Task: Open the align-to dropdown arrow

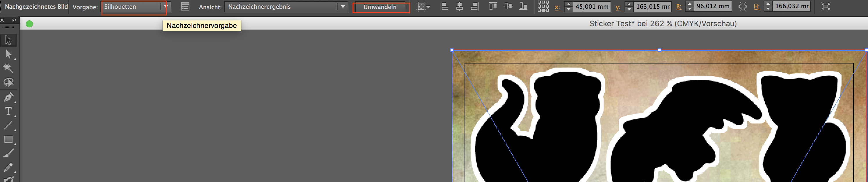Action: point(428,7)
